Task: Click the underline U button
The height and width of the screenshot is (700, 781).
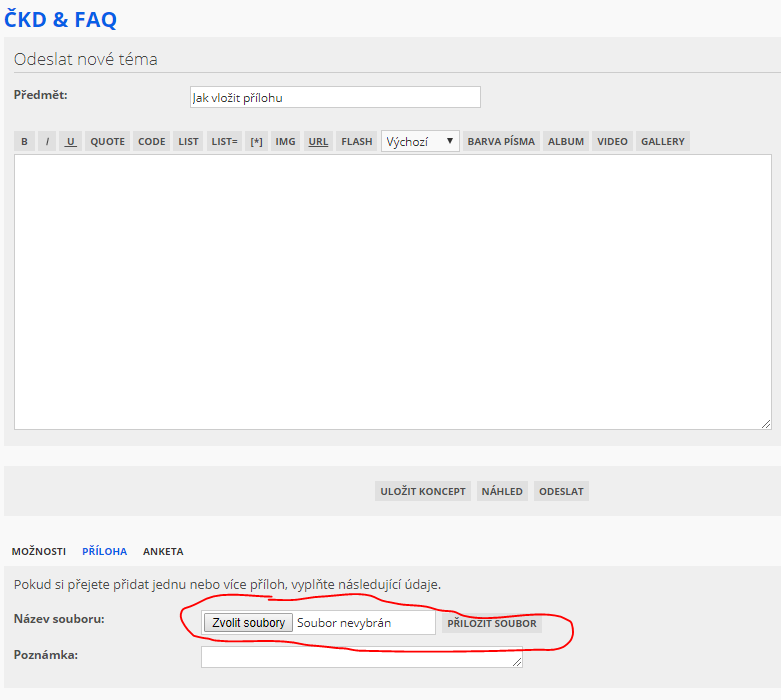Action: [70, 142]
